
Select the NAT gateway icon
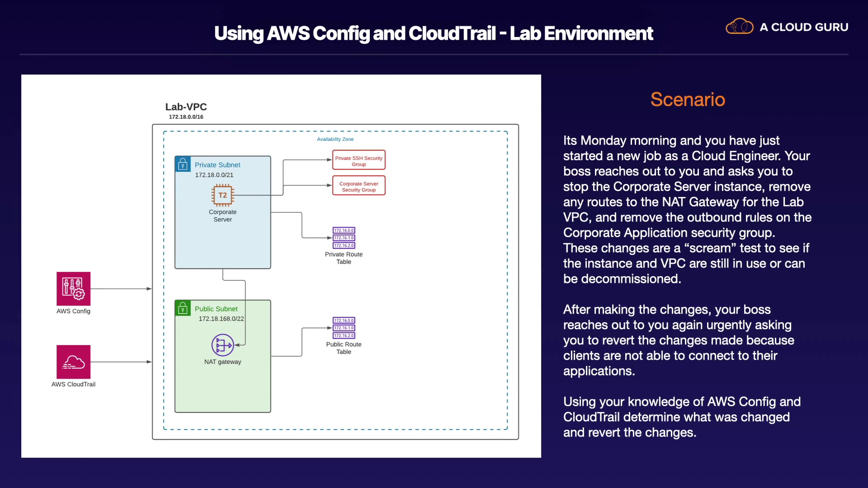coord(222,346)
